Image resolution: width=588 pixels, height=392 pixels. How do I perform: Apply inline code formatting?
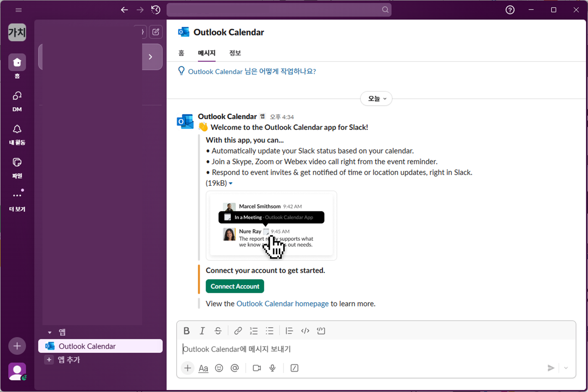click(x=305, y=331)
